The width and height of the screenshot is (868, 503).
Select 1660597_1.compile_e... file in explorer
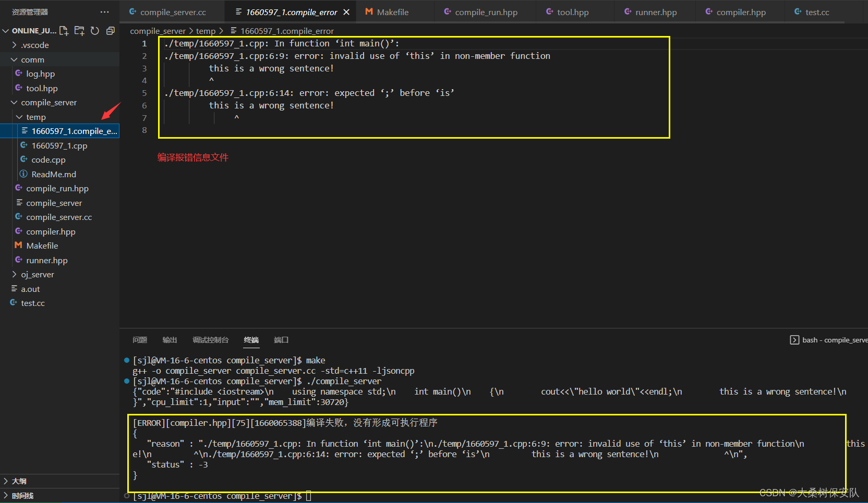coord(60,131)
